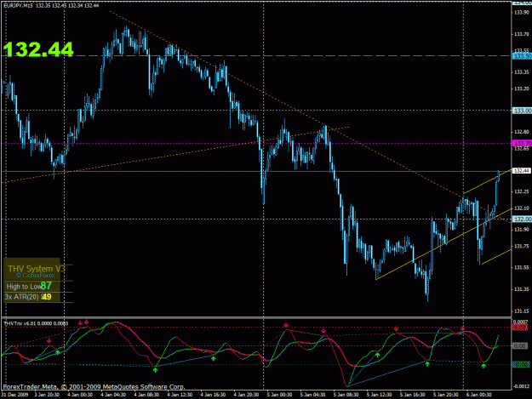Click the 5 Jan 12:30 time label
The height and width of the screenshot is (399, 532).
(380, 395)
